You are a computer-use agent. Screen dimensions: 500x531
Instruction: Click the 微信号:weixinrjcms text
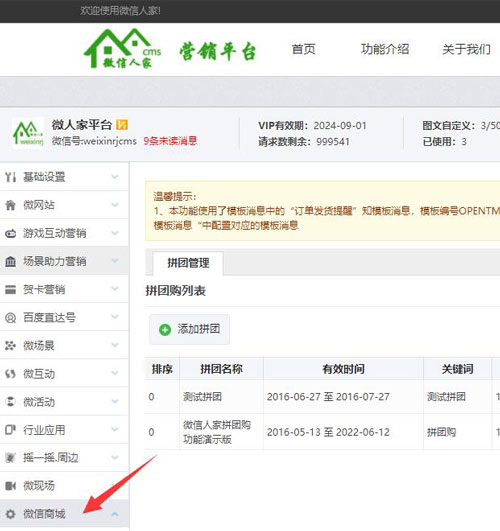point(94,141)
